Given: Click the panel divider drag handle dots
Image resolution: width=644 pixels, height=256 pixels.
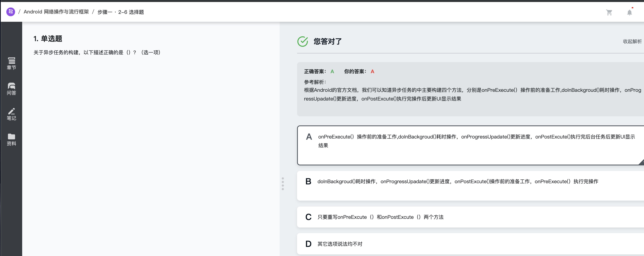Looking at the screenshot, I should [283, 184].
